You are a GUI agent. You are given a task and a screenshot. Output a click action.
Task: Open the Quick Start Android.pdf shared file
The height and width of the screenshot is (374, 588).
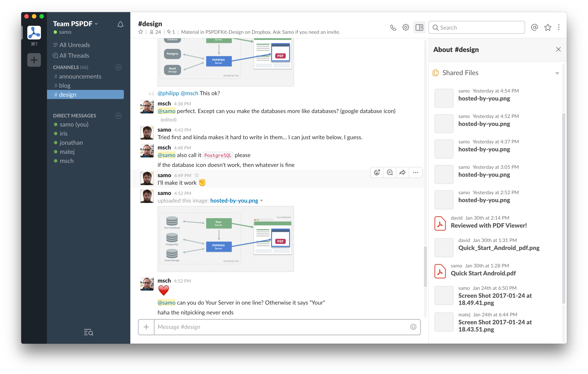click(x=483, y=273)
